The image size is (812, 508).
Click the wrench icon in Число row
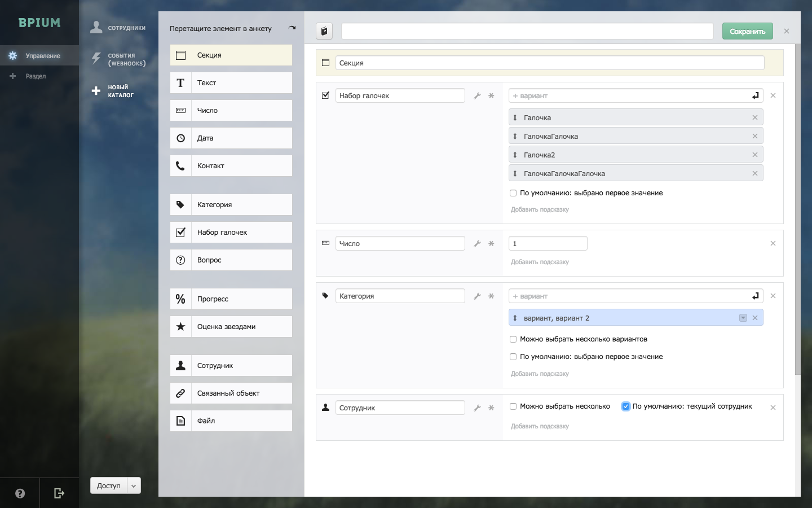click(x=477, y=244)
